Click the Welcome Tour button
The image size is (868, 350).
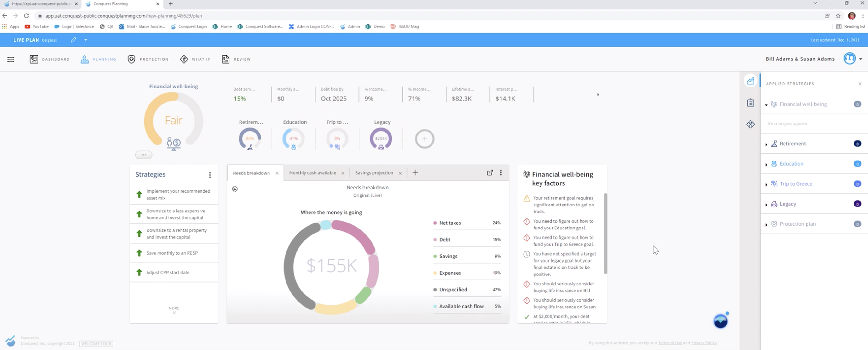[96, 344]
